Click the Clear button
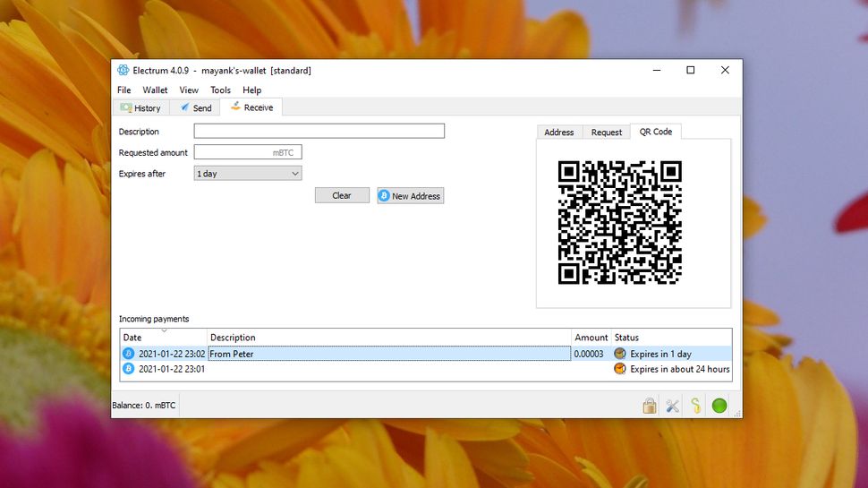Viewport: 868px width, 488px height. tap(342, 195)
